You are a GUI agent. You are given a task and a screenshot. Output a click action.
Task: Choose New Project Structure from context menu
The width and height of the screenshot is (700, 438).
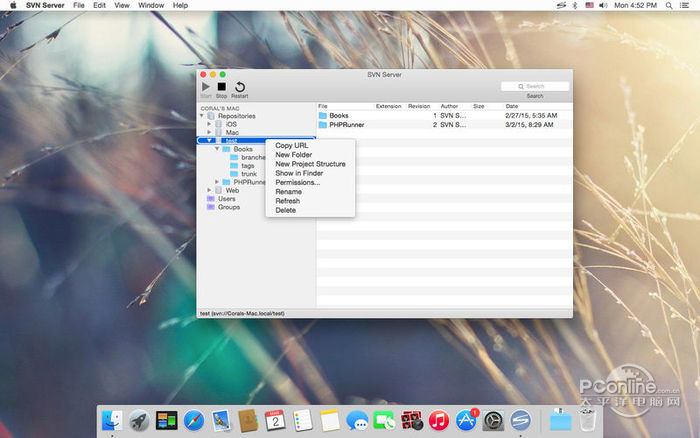coord(310,164)
